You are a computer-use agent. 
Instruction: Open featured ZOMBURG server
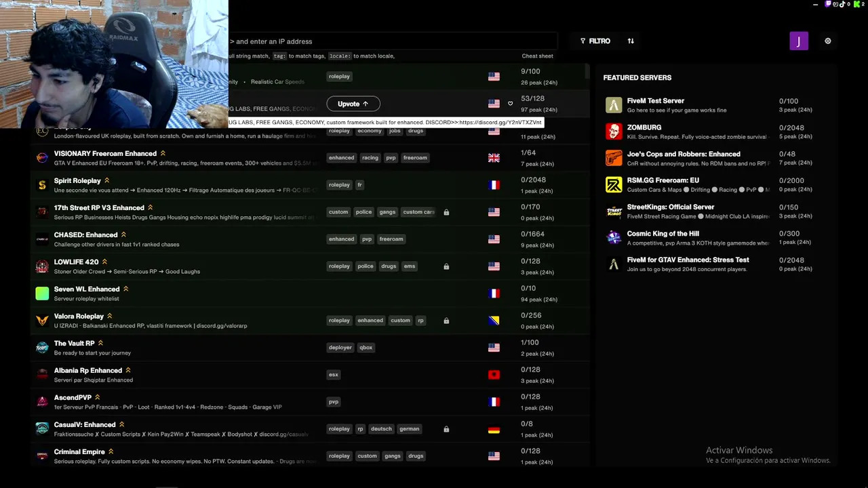(644, 127)
